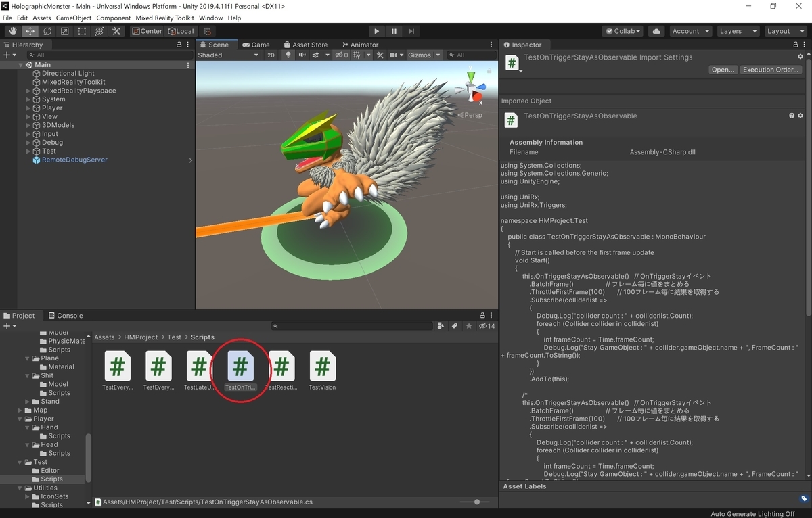Collapse Main scene in Hierarchy

tap(20, 65)
